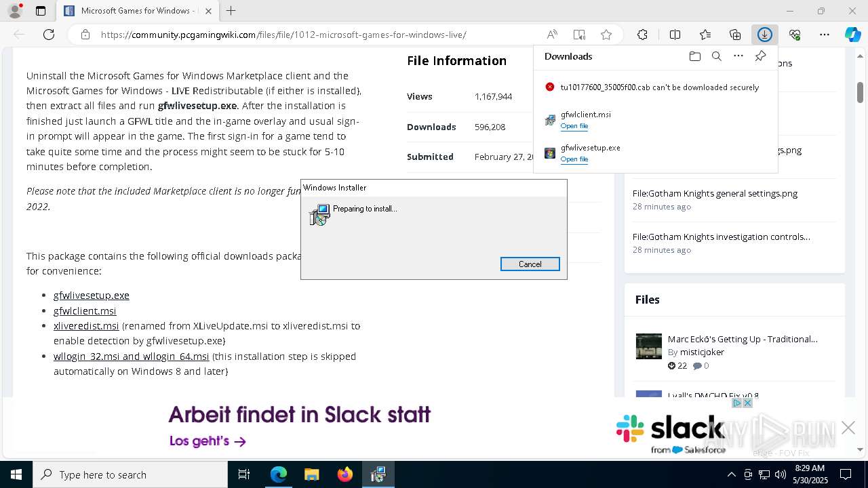Open Collections in Edge
Screen dimensions: 868x488
735,35
